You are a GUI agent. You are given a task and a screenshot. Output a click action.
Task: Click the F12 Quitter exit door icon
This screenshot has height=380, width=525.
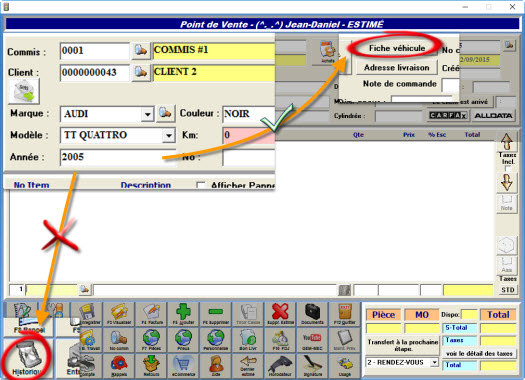point(345,314)
